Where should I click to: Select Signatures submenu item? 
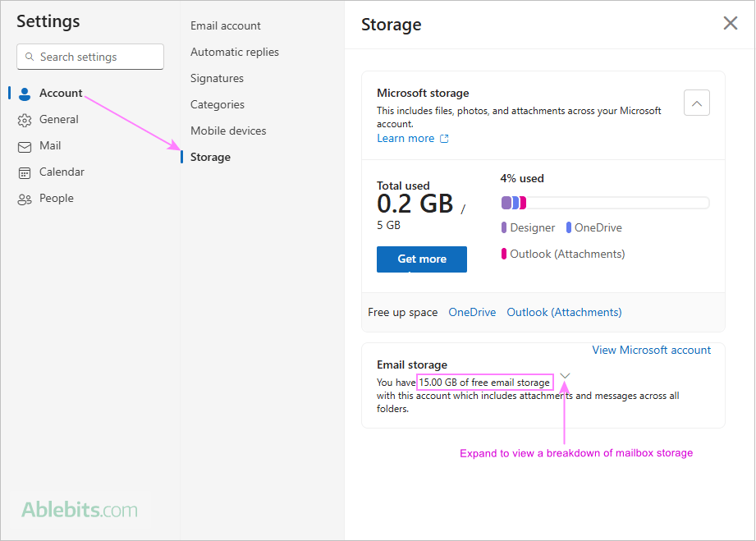[x=217, y=78]
